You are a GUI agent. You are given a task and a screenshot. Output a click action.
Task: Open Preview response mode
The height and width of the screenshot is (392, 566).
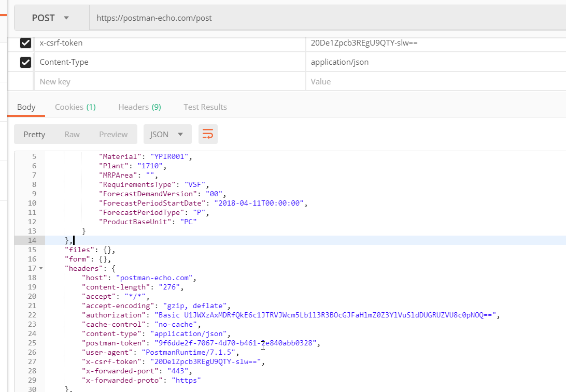[113, 134]
